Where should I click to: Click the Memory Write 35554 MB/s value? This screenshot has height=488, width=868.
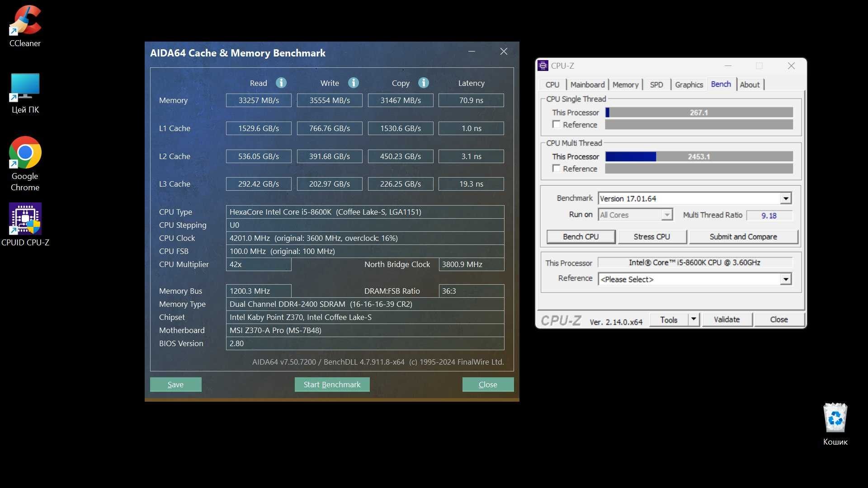[x=330, y=100]
